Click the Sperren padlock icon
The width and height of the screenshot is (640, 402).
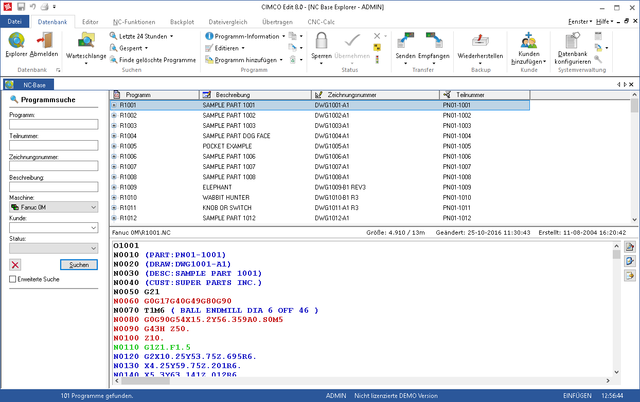pyautogui.click(x=321, y=41)
